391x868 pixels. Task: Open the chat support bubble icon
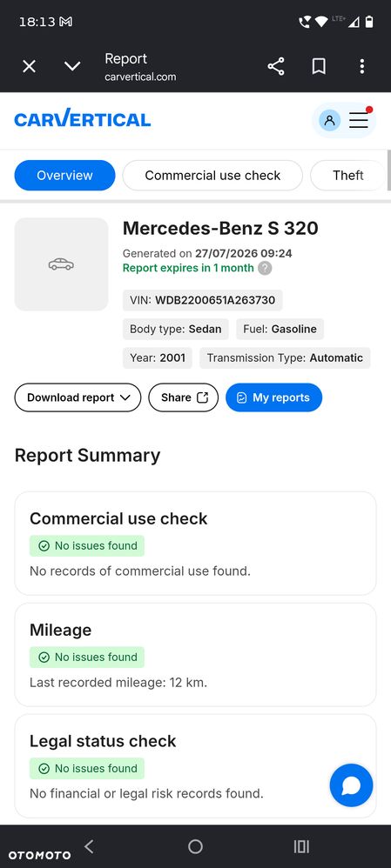[351, 785]
